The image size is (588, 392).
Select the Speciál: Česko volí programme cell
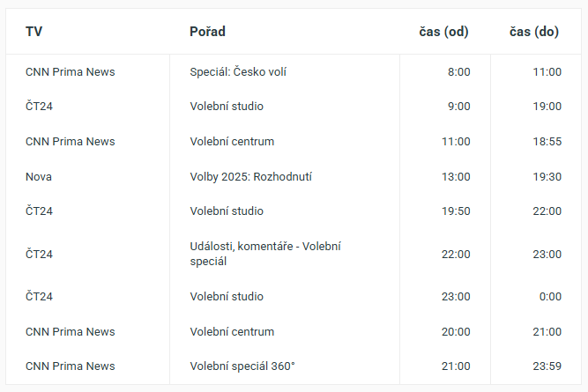(238, 71)
